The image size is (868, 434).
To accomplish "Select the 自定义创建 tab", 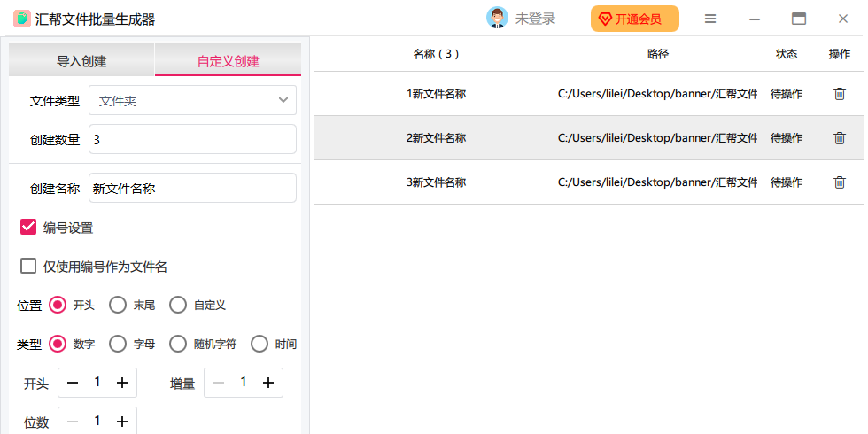I will pos(228,61).
